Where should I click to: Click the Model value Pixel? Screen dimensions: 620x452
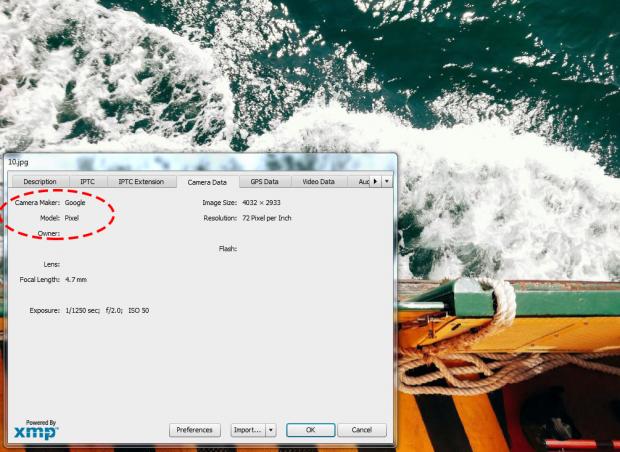point(72,217)
